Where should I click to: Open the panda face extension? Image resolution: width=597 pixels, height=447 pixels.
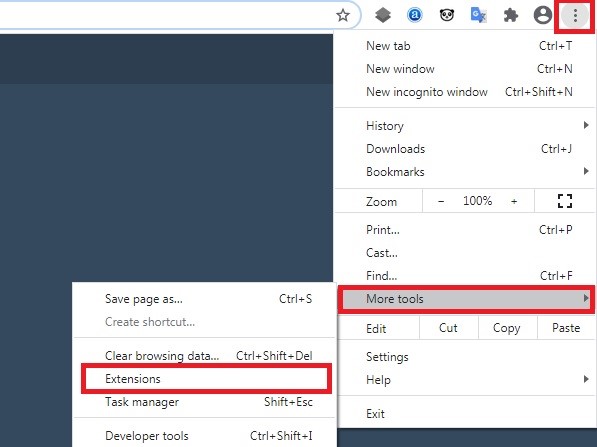(447, 15)
